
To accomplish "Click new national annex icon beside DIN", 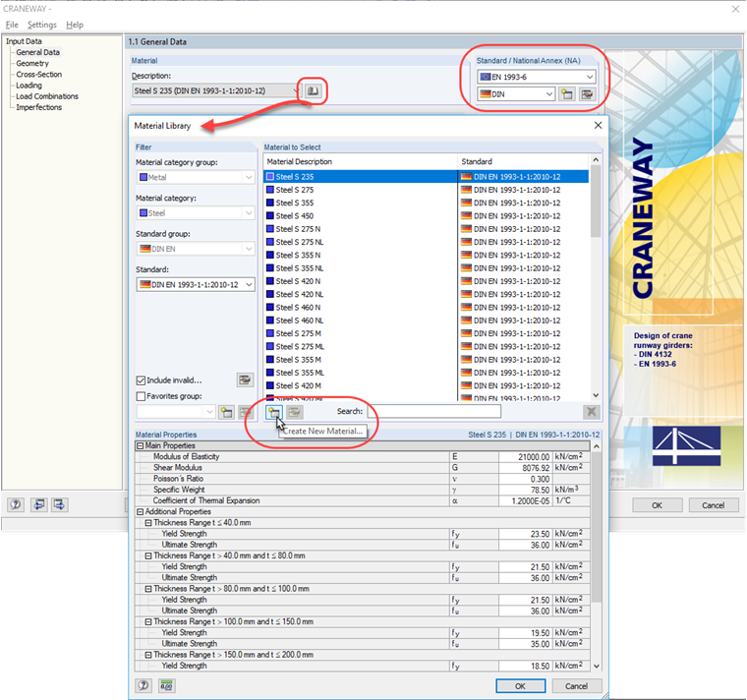I will click(566, 93).
